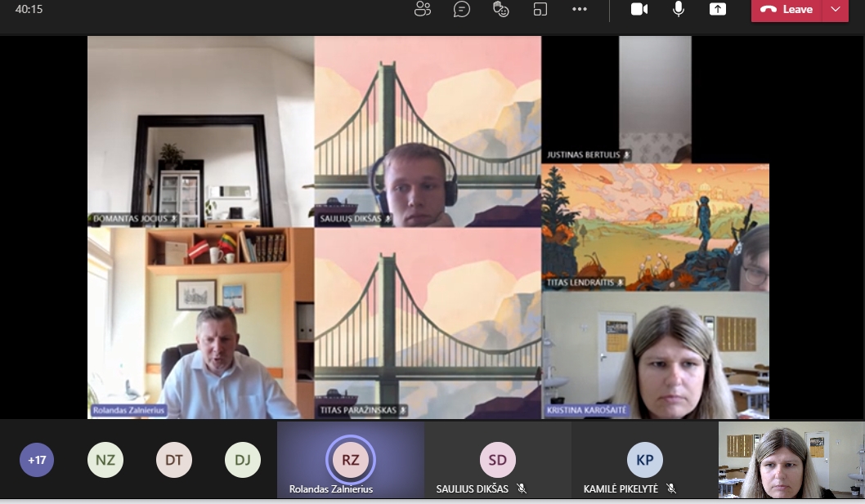Select the KAMILĖ PIKELYTĖ participant tile
Screen dimensions: 865x504
(x=644, y=460)
